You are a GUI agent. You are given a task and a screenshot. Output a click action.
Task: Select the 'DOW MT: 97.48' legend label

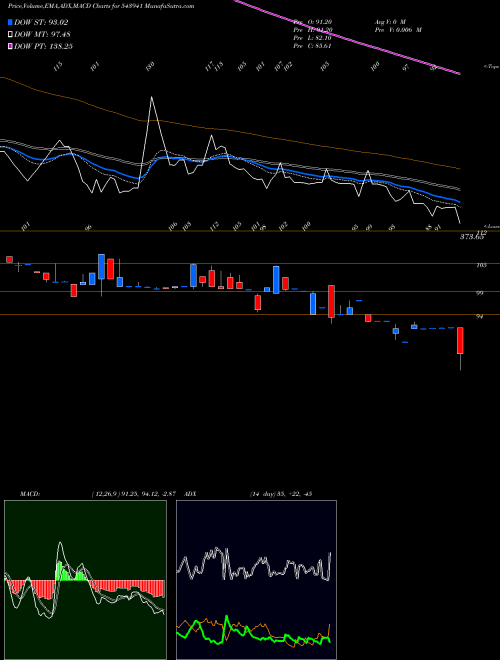[41, 35]
